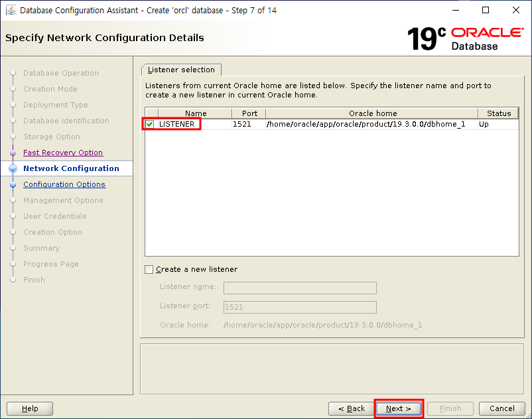Click Summary step in sidebar

click(x=41, y=248)
